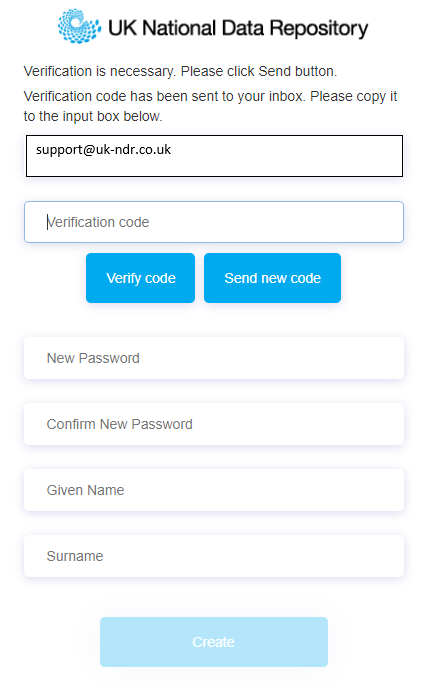Click into the Verification code input box
Screen dimensions: 427x687
(x=214, y=222)
